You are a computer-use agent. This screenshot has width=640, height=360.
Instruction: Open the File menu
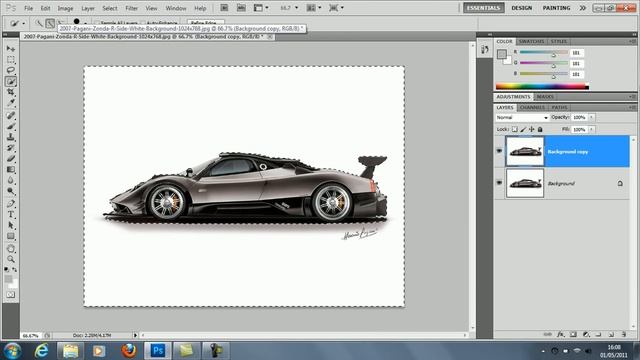(29, 8)
